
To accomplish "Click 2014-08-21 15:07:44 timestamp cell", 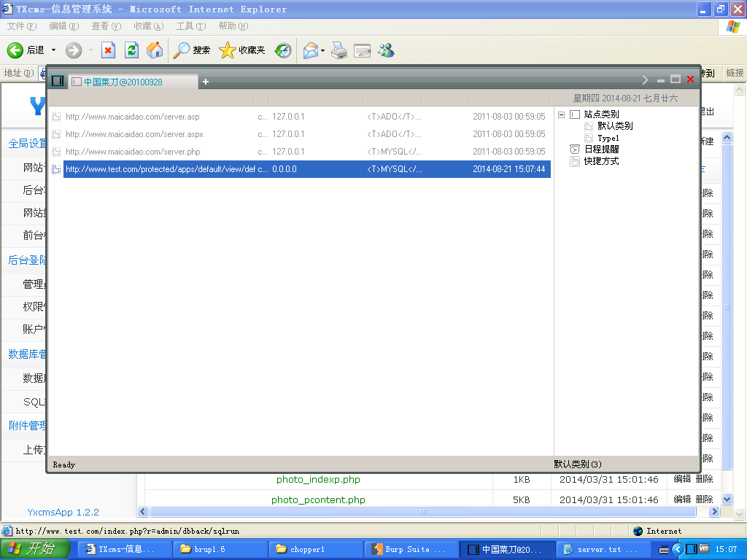I will tap(508, 169).
